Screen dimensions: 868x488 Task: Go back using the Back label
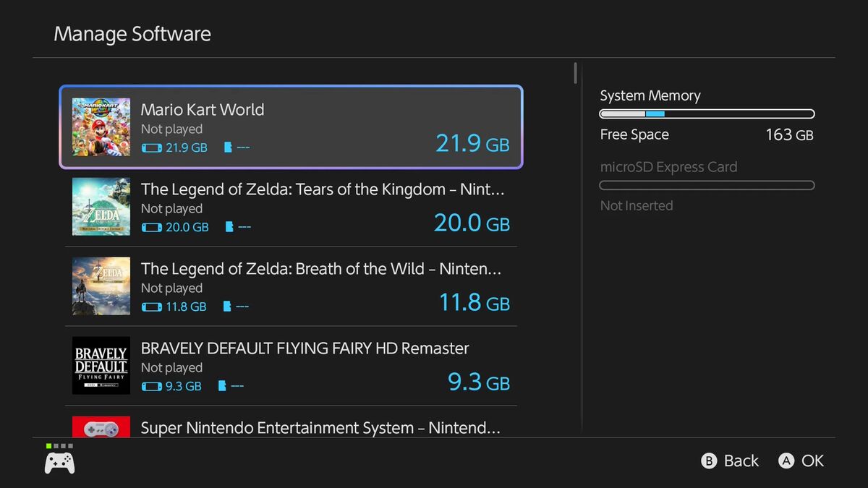click(741, 461)
